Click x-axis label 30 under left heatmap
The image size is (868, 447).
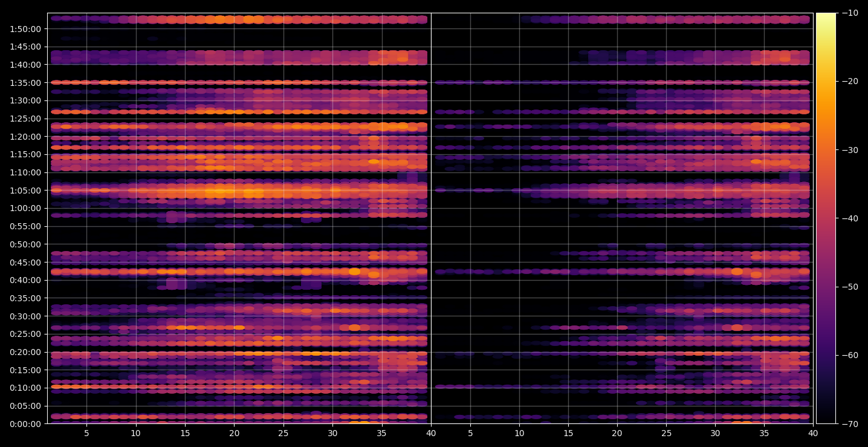pyautogui.click(x=332, y=434)
